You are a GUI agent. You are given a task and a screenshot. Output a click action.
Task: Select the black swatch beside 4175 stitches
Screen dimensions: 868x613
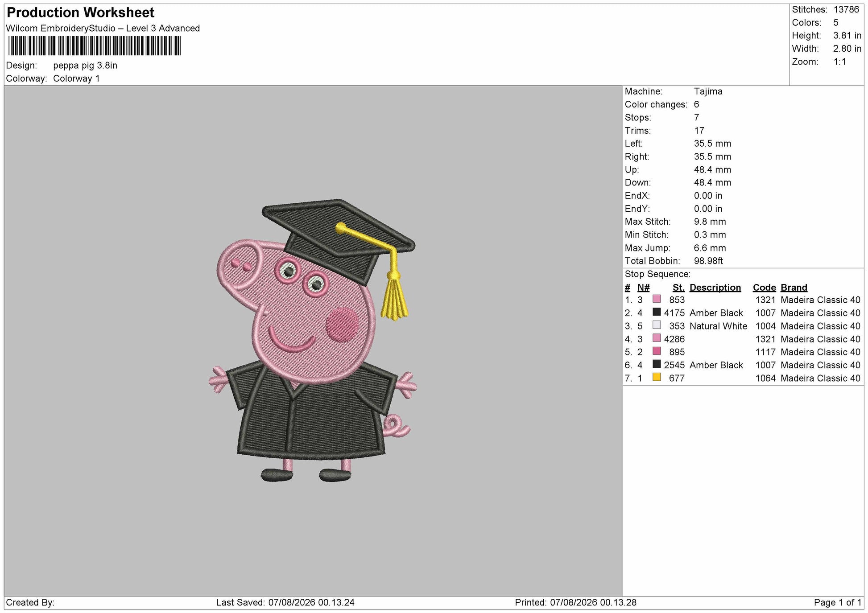pos(657,312)
